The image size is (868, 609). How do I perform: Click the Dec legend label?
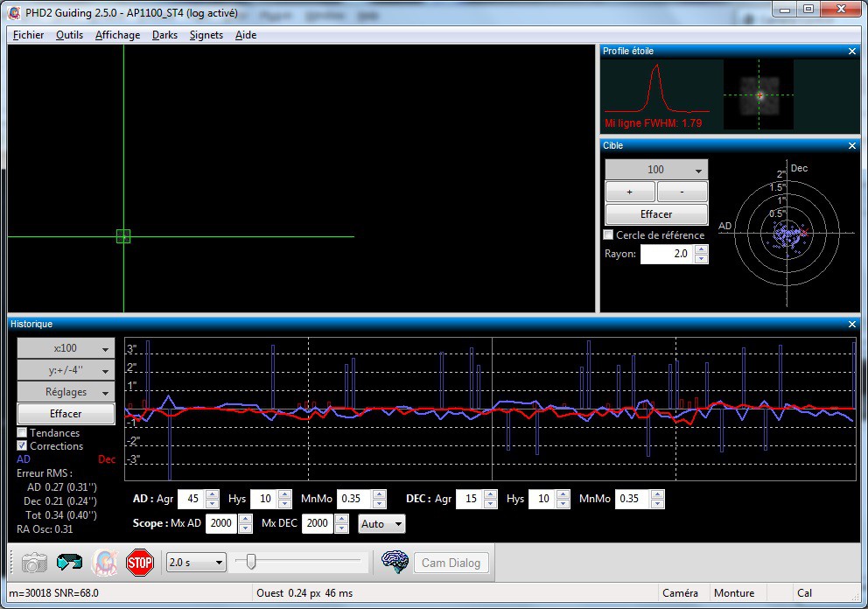(107, 459)
